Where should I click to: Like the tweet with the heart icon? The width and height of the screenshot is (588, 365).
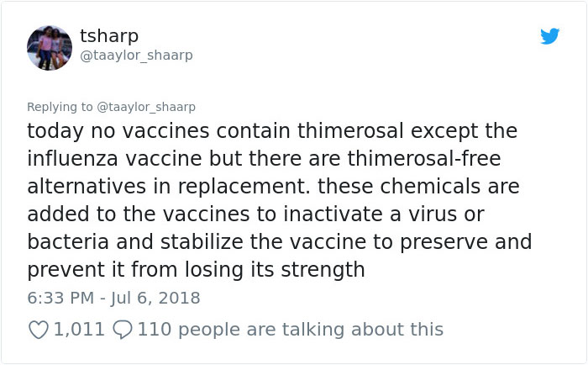click(39, 329)
